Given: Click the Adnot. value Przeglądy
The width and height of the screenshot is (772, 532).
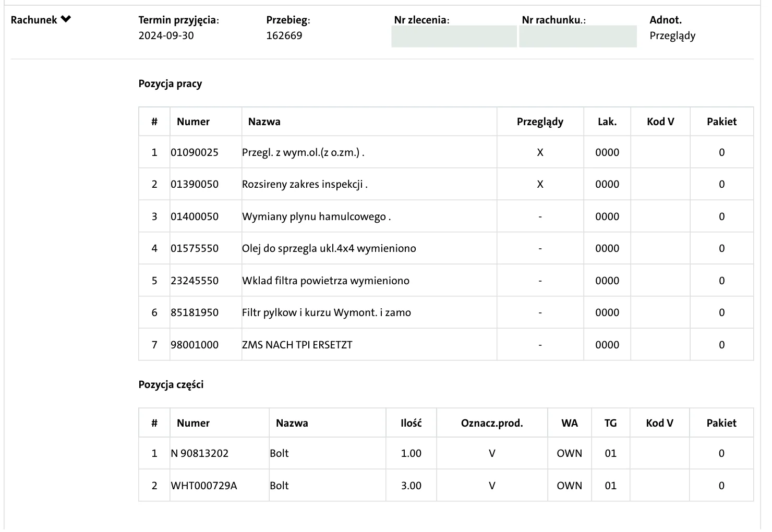Looking at the screenshot, I should pyautogui.click(x=672, y=36).
